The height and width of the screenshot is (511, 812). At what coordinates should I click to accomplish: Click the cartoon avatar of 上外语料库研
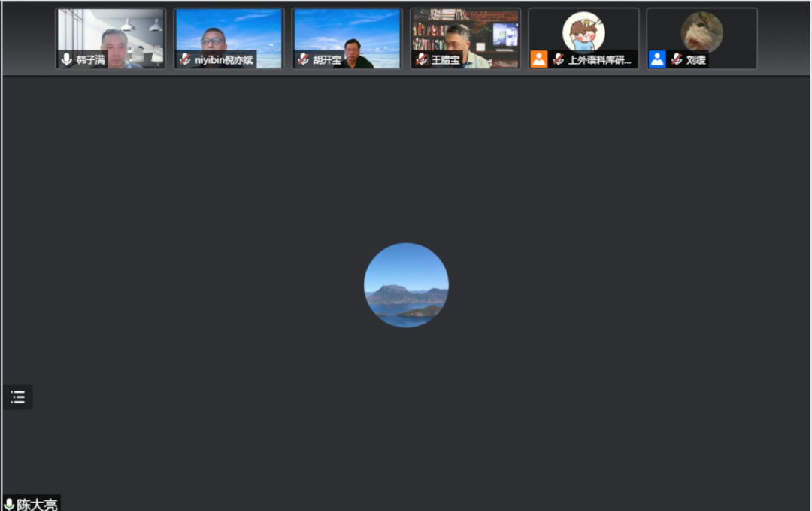click(x=583, y=31)
